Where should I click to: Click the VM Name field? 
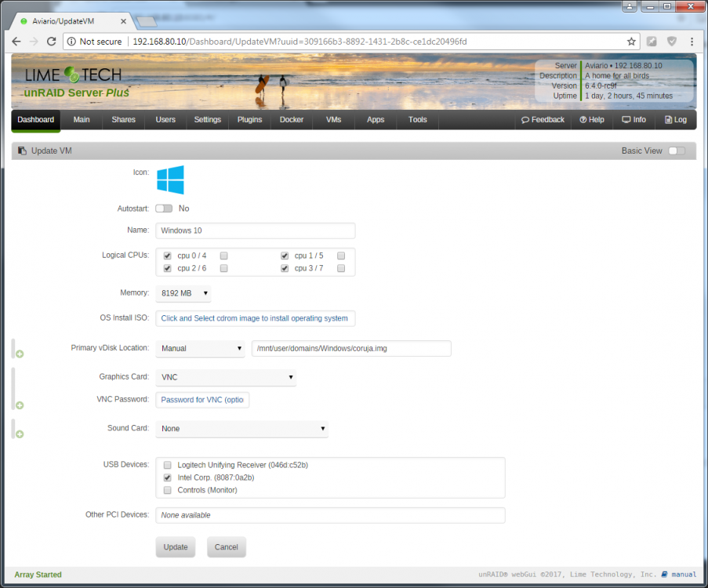click(x=256, y=230)
